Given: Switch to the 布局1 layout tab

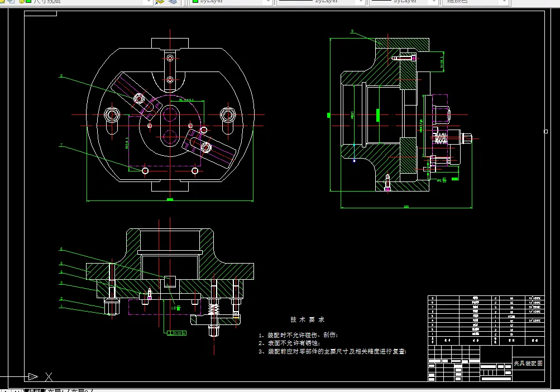Looking at the screenshot, I should (x=55, y=390).
